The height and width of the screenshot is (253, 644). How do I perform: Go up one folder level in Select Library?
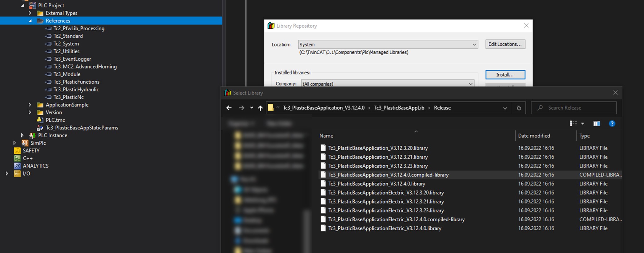(260, 108)
